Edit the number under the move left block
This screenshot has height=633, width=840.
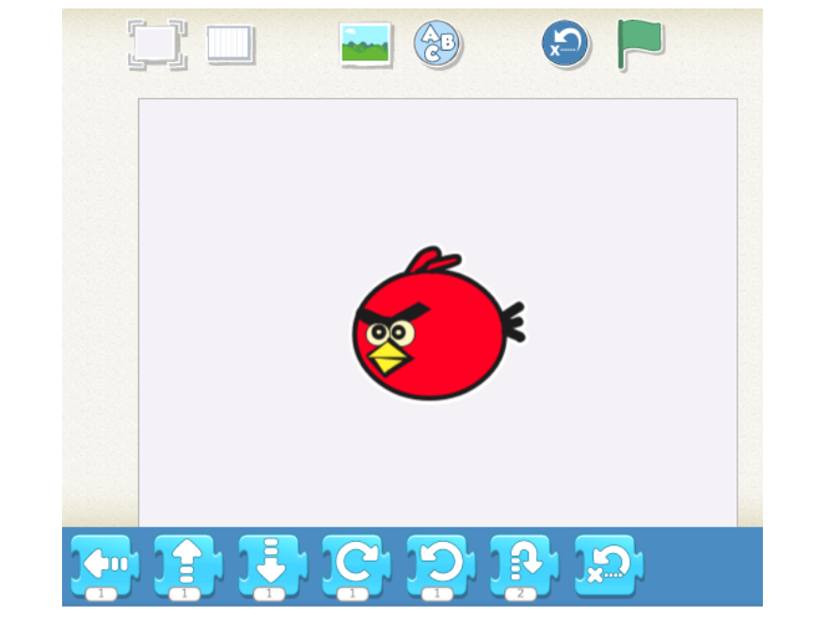coord(101,593)
